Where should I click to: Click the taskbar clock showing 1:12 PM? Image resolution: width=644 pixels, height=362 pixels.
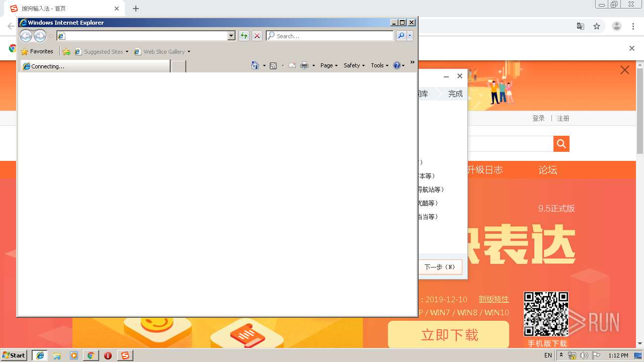tap(618, 355)
